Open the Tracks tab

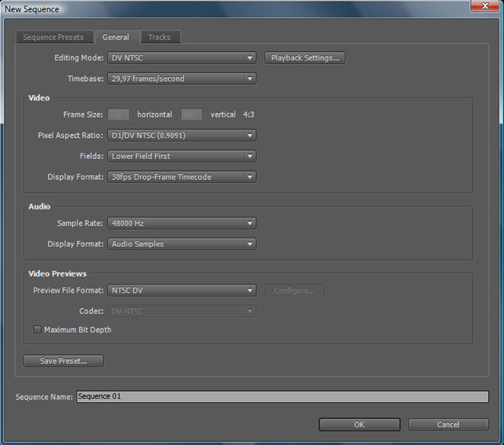pyautogui.click(x=159, y=37)
